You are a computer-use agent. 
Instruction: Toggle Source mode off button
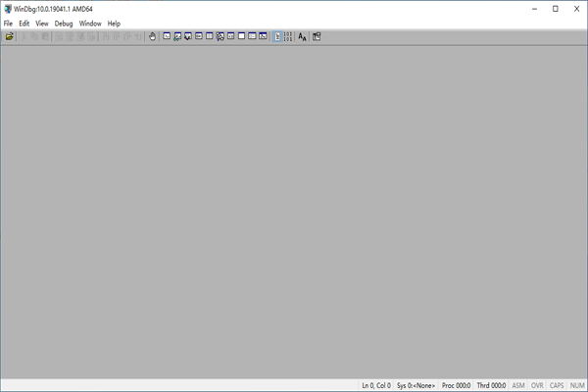pyautogui.click(x=288, y=36)
